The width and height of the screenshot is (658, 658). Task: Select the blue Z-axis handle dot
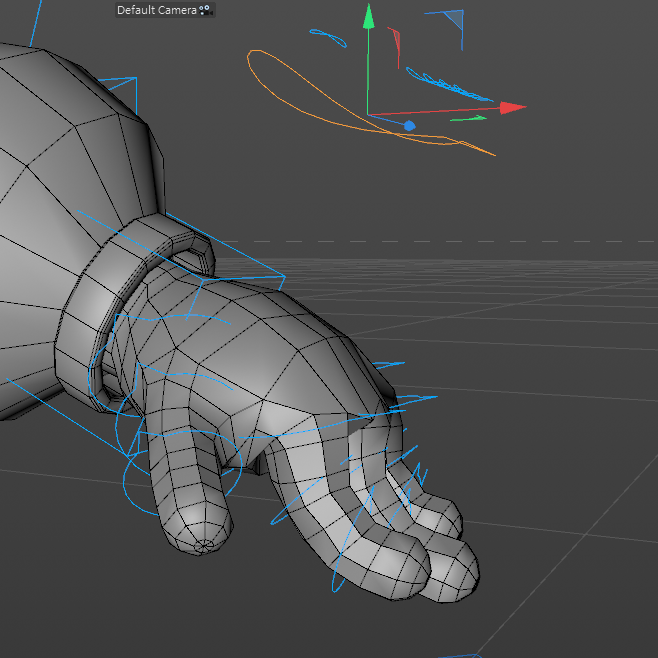coord(409,125)
